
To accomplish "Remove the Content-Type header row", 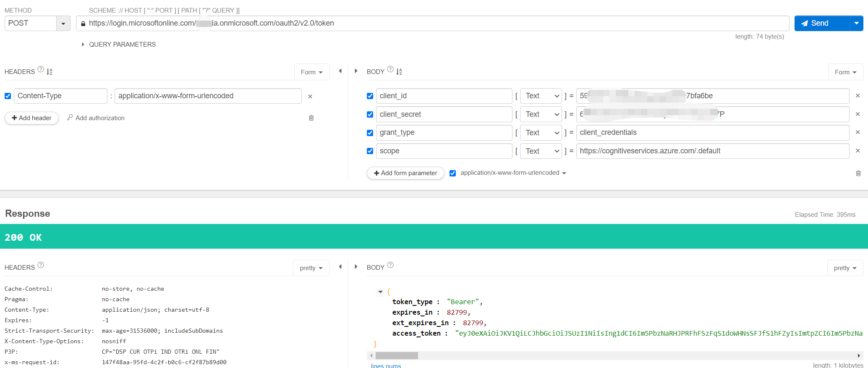I will [310, 96].
